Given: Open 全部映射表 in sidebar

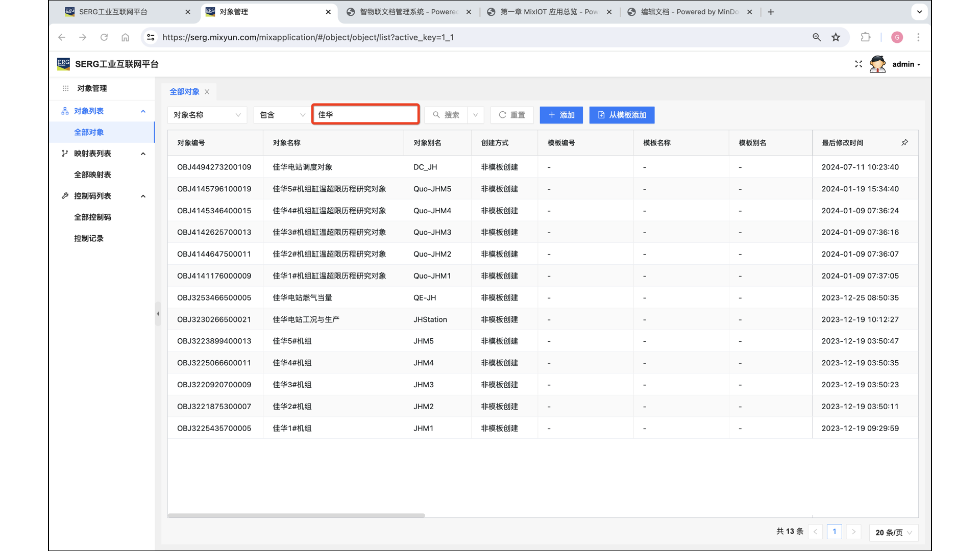Looking at the screenshot, I should pos(92,174).
